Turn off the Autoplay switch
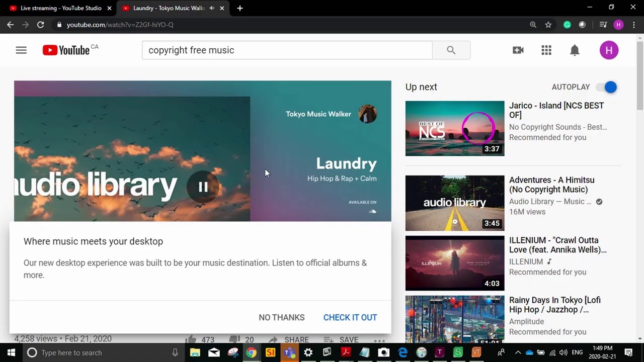 (607, 87)
